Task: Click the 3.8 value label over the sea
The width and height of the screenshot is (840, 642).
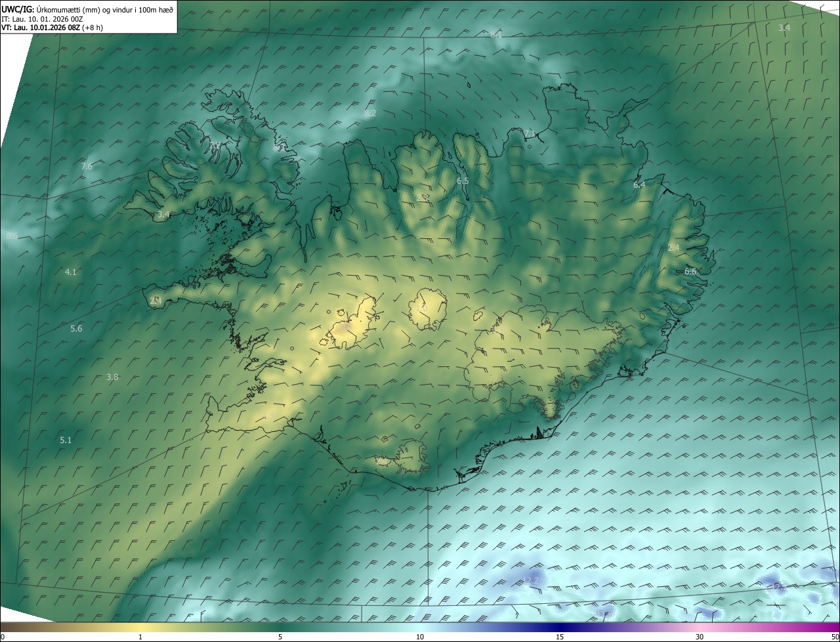Action: pyautogui.click(x=112, y=377)
